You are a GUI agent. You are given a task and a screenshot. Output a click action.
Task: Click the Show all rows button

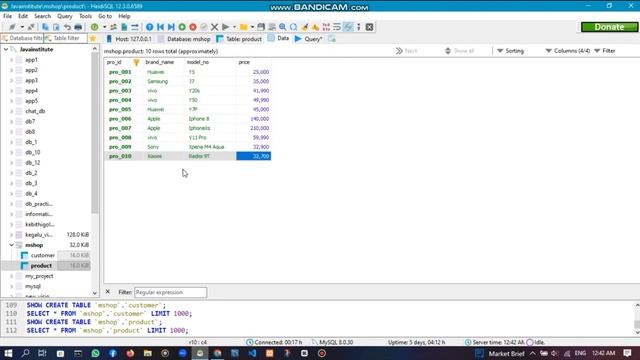coord(460,51)
